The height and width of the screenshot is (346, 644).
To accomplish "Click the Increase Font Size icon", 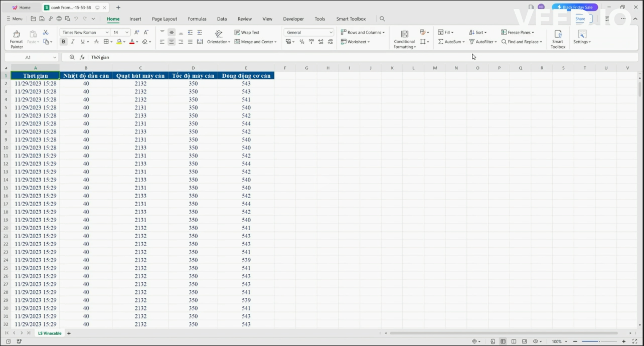I will point(136,33).
